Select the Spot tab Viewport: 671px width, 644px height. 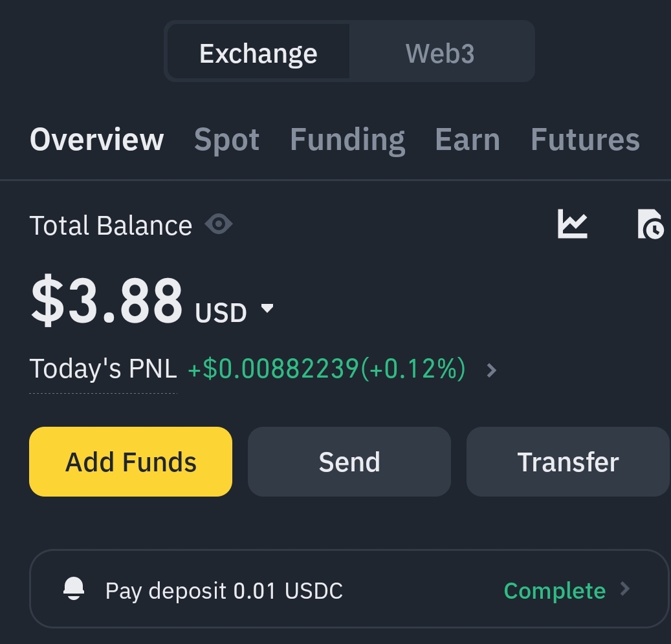[x=227, y=140]
